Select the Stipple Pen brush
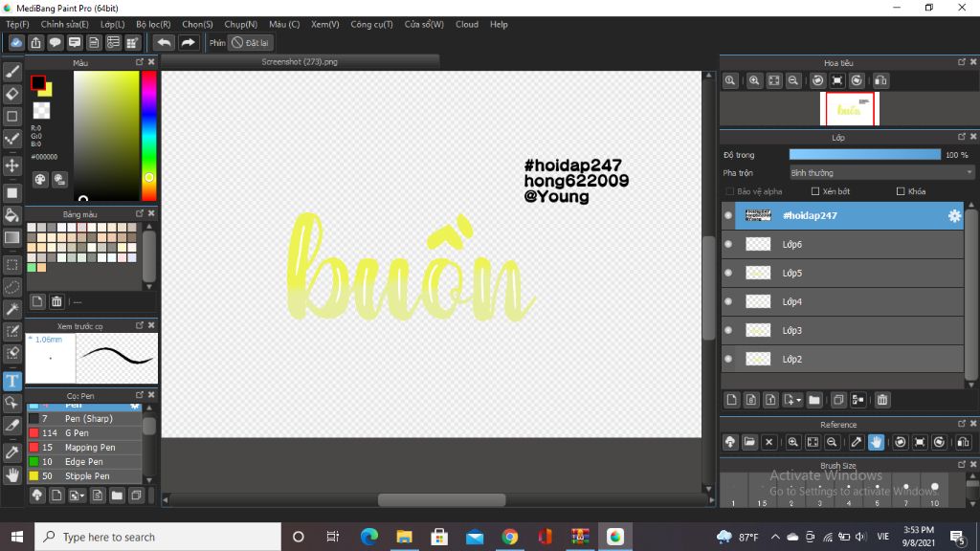Viewport: 980px width, 551px height. pos(84,476)
